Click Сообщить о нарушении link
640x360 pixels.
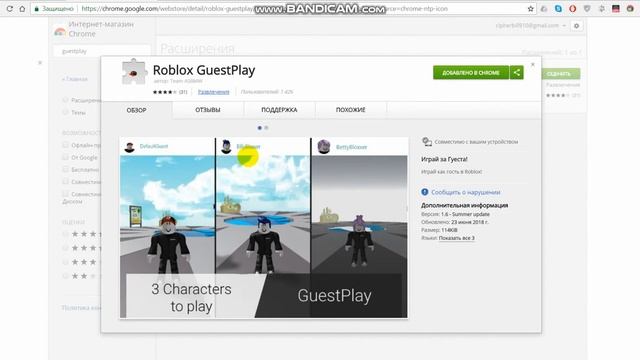pos(465,192)
